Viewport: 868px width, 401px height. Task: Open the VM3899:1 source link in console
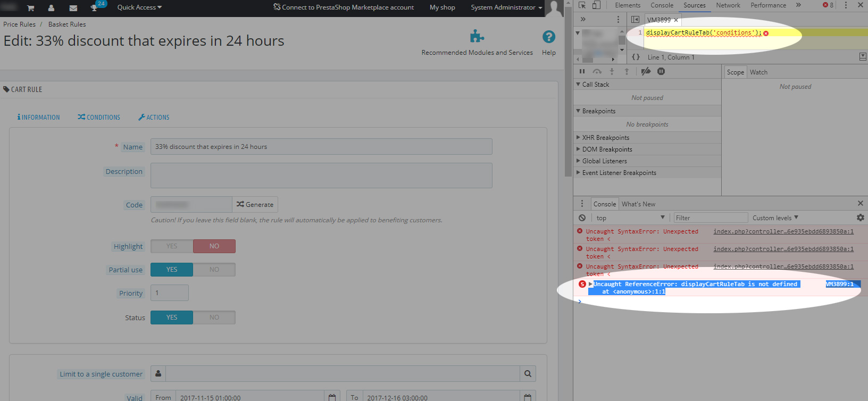tap(839, 284)
